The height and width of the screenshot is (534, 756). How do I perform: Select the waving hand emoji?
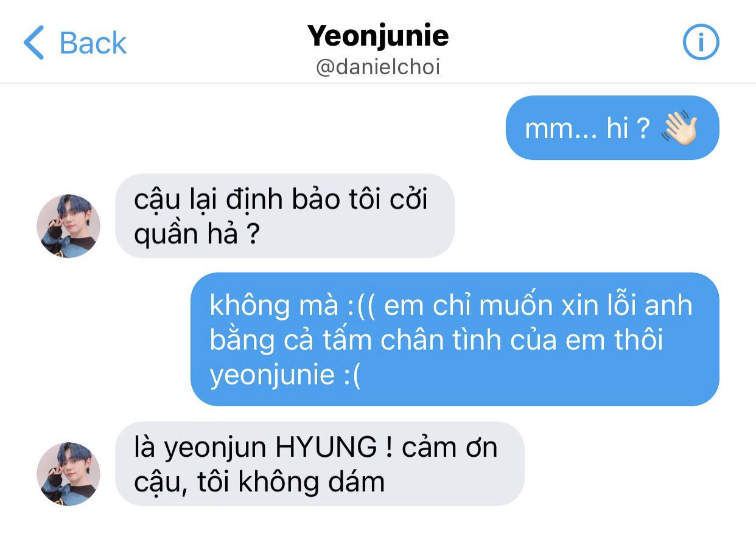(679, 128)
